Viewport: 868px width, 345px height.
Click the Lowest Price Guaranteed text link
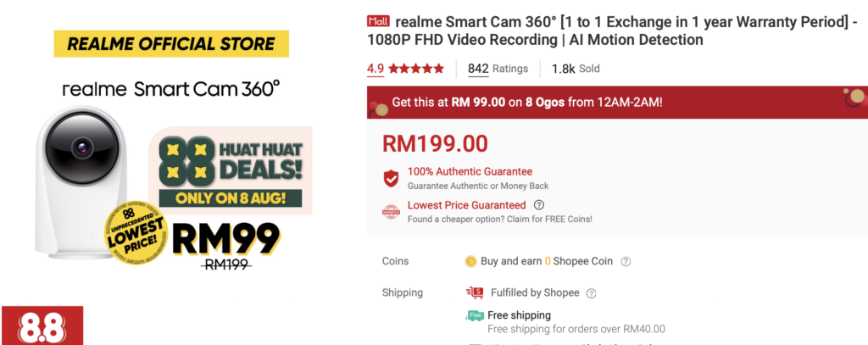(x=467, y=205)
